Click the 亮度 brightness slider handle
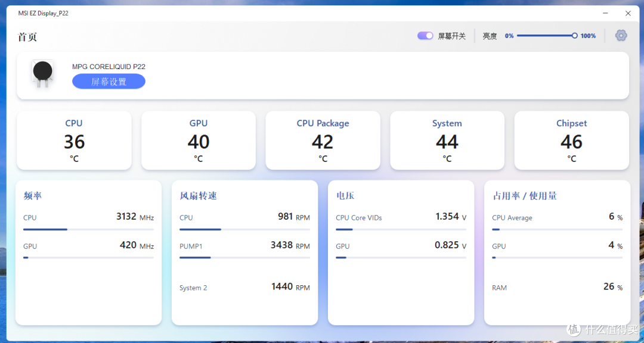This screenshot has width=644, height=343. (x=575, y=36)
